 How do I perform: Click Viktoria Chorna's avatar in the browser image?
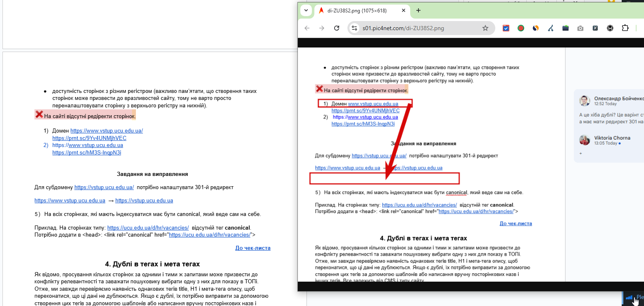pos(585,140)
